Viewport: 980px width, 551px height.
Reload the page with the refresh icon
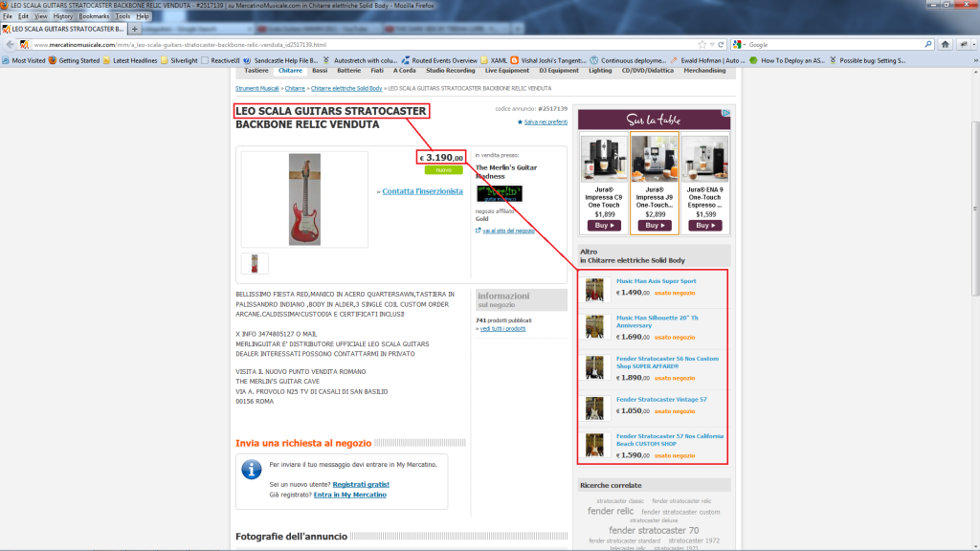click(721, 44)
